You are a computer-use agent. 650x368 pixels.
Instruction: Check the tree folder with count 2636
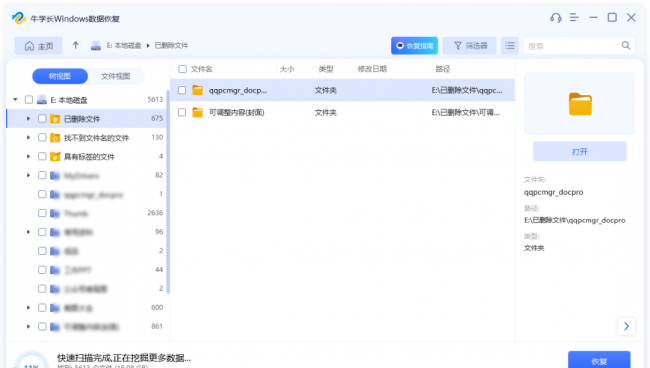(42, 213)
